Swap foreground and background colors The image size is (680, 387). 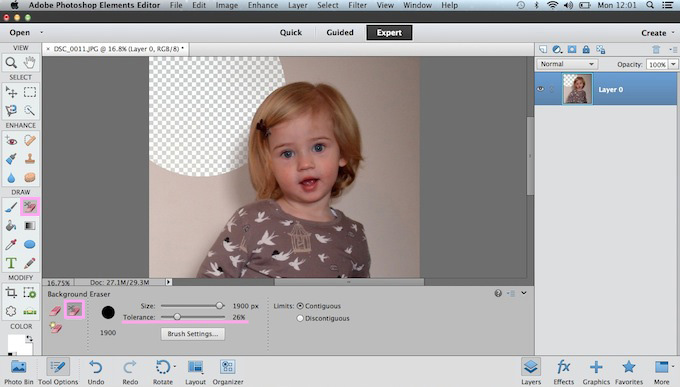tap(29, 338)
